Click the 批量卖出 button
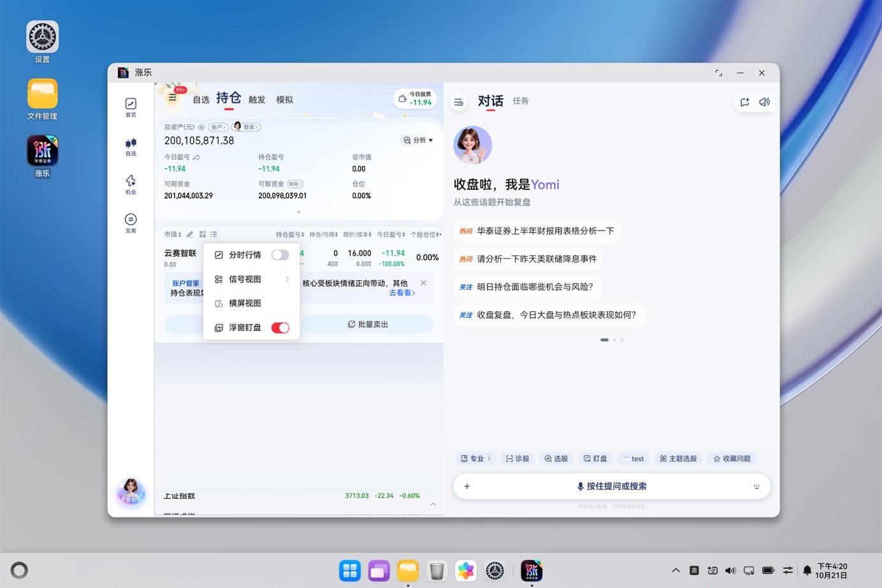882x588 pixels. point(368,324)
